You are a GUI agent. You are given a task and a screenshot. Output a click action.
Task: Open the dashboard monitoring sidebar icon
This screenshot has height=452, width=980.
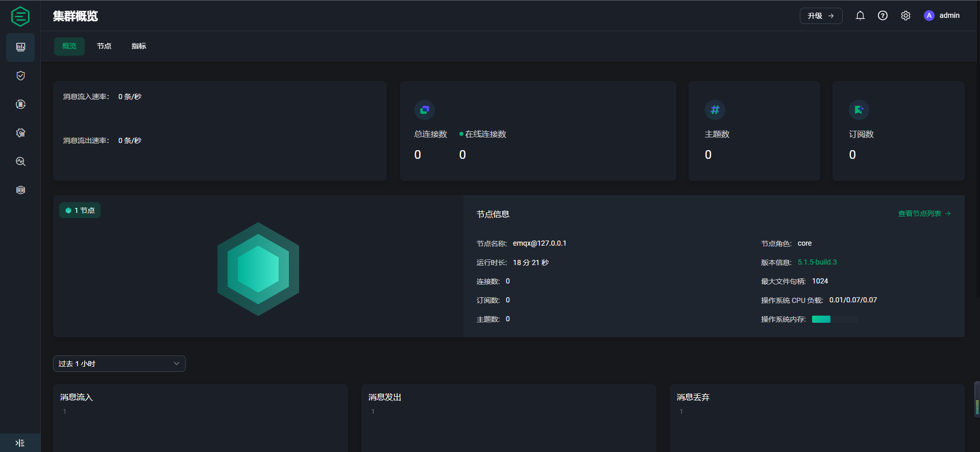pyautogui.click(x=20, y=47)
